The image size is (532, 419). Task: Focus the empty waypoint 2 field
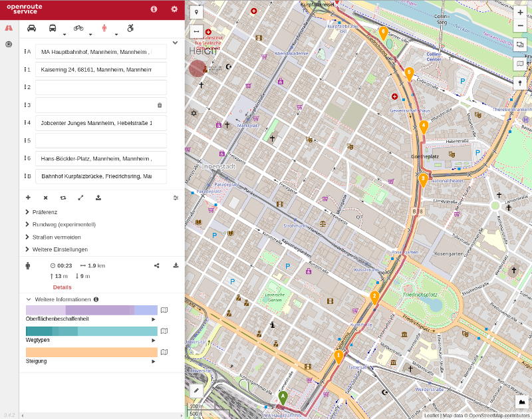(x=101, y=87)
